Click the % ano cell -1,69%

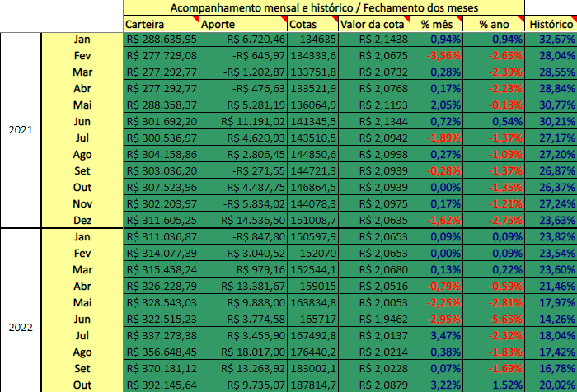tap(494, 368)
